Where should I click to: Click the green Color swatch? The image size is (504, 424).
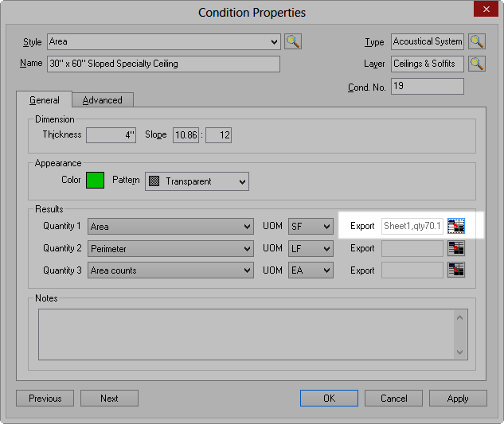tap(95, 180)
